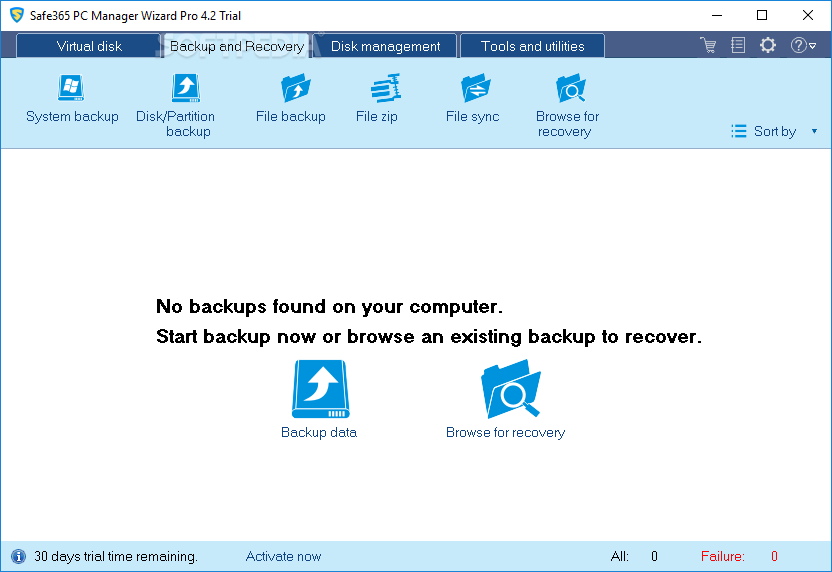Minimize the Safe365 window

pos(717,15)
